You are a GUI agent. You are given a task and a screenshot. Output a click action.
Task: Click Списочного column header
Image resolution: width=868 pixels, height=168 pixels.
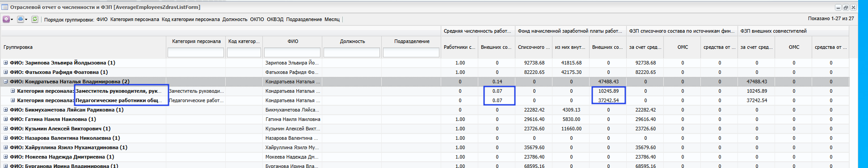(x=534, y=47)
